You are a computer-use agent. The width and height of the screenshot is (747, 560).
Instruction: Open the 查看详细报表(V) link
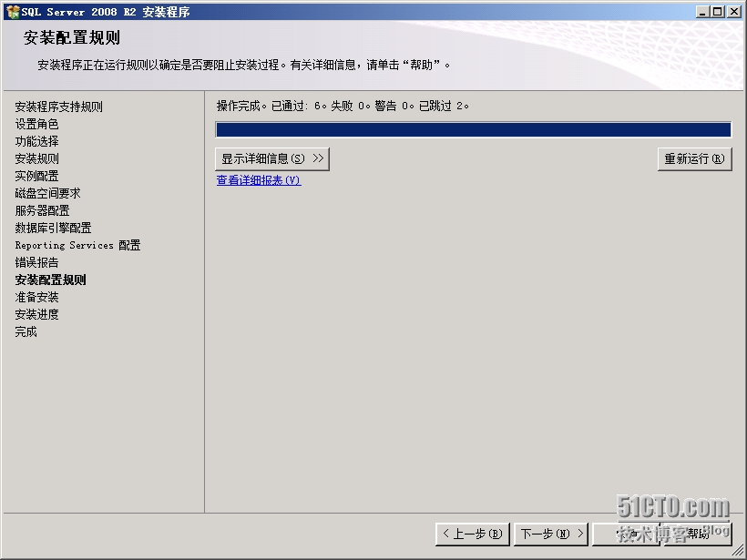click(x=259, y=180)
